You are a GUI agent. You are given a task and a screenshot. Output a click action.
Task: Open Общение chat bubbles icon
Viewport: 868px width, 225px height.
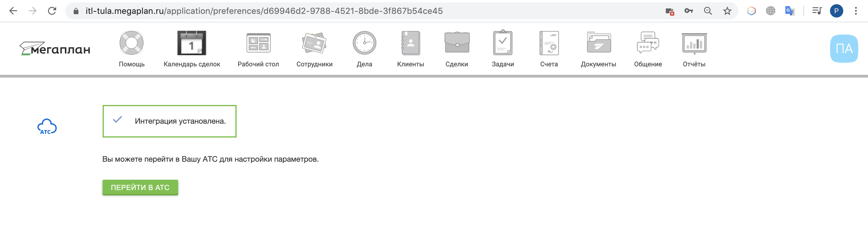(x=648, y=43)
